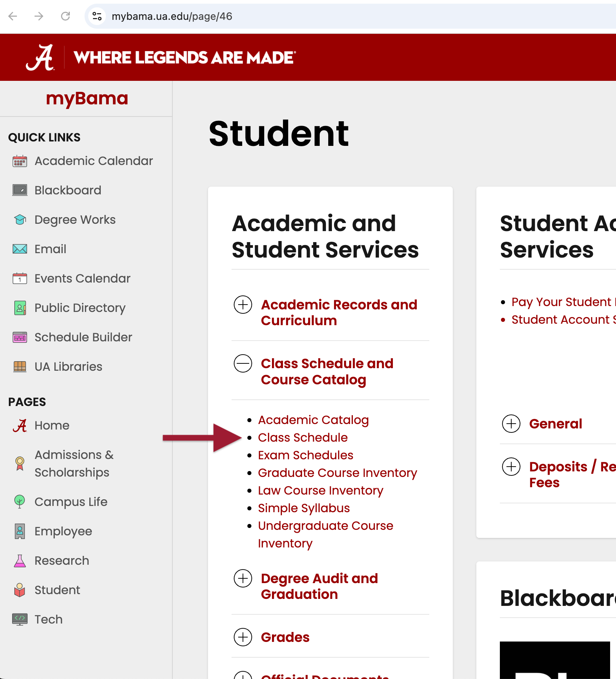The width and height of the screenshot is (616, 679).
Task: Open Degree Works quick link
Action: (75, 220)
